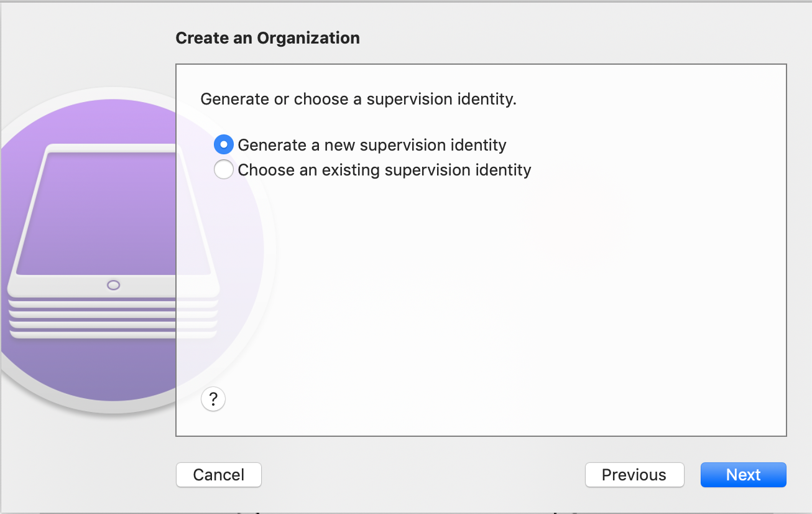
Task: Open help with the question mark button
Action: coord(213,399)
